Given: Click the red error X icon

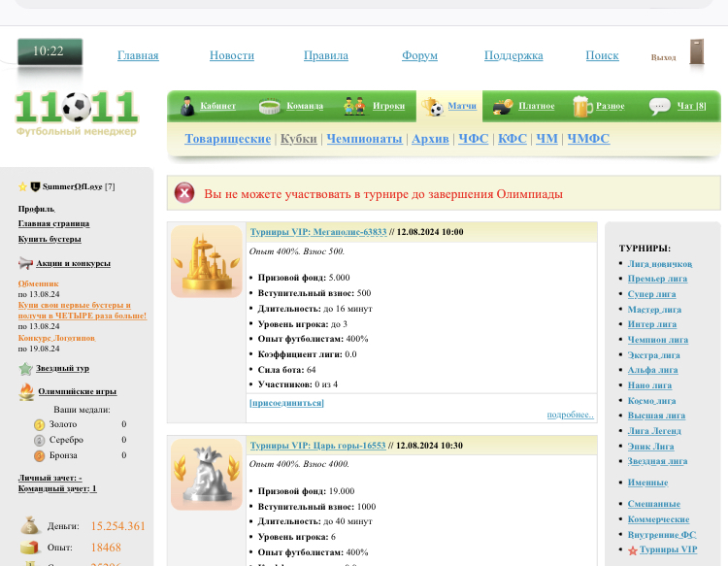Looking at the screenshot, I should 184,193.
